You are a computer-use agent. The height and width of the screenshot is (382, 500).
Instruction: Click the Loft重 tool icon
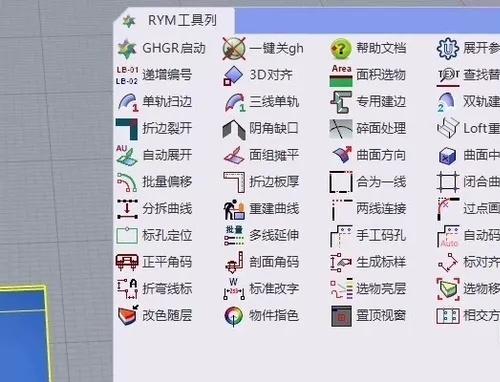[448, 129]
